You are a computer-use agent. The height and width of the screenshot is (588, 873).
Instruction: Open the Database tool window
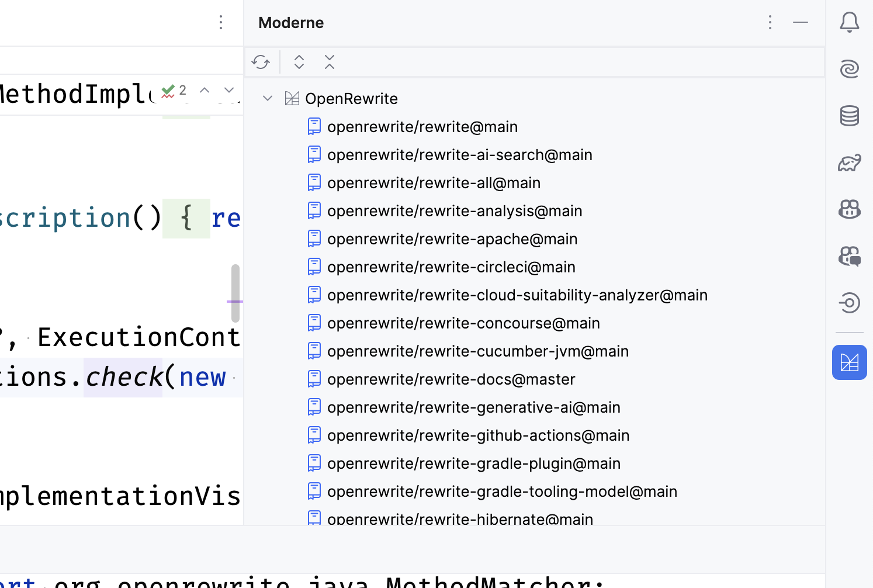click(850, 116)
